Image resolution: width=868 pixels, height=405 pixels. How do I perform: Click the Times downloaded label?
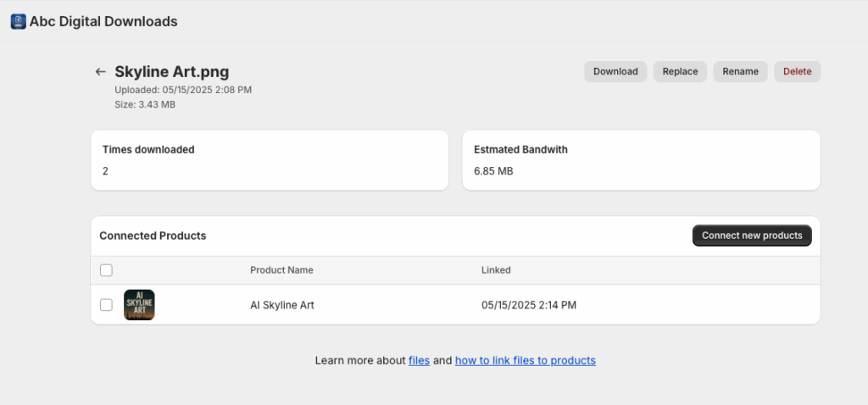tap(148, 149)
